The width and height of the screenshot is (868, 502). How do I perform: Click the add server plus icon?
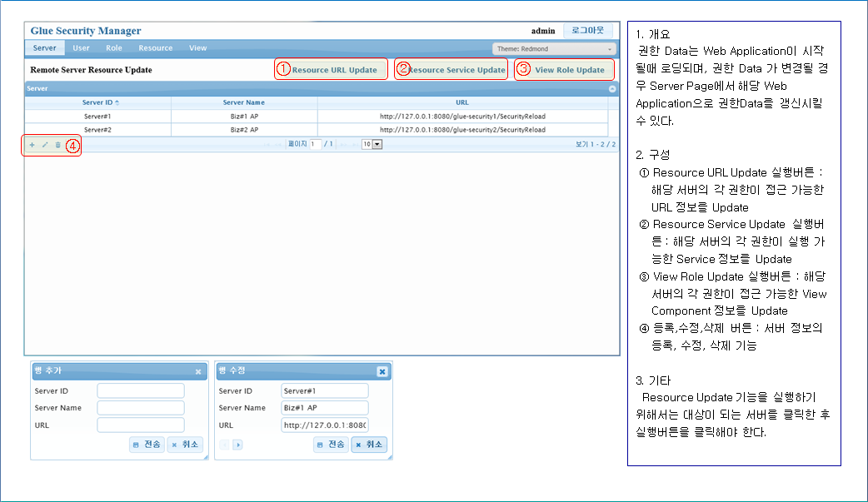32,145
